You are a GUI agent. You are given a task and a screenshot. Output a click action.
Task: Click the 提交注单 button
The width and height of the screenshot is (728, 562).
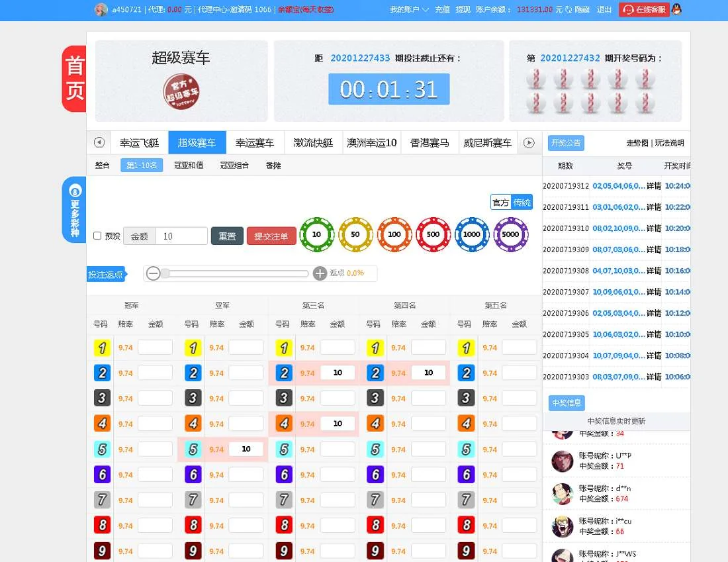tap(271, 236)
